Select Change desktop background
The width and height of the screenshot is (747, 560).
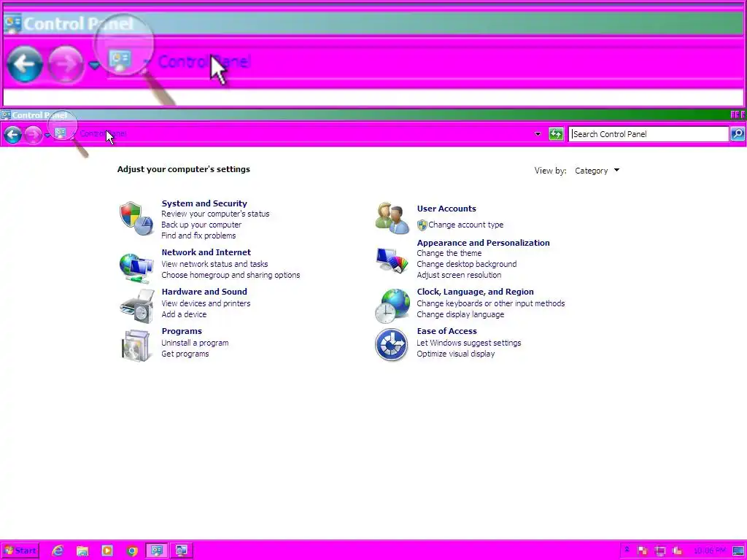pos(466,264)
